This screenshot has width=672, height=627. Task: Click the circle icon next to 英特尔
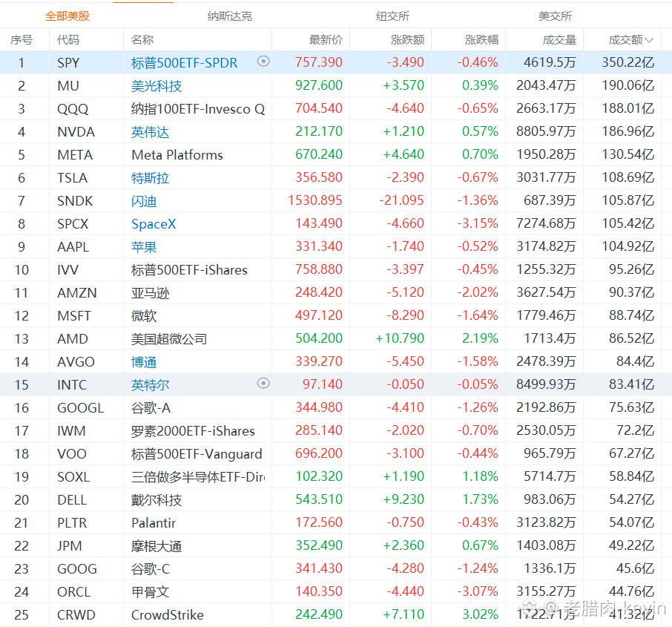pos(263,383)
